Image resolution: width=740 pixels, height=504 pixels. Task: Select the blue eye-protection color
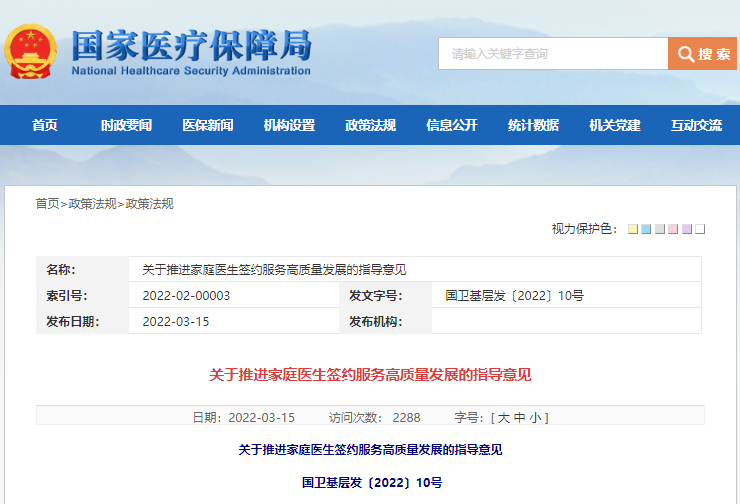point(646,229)
